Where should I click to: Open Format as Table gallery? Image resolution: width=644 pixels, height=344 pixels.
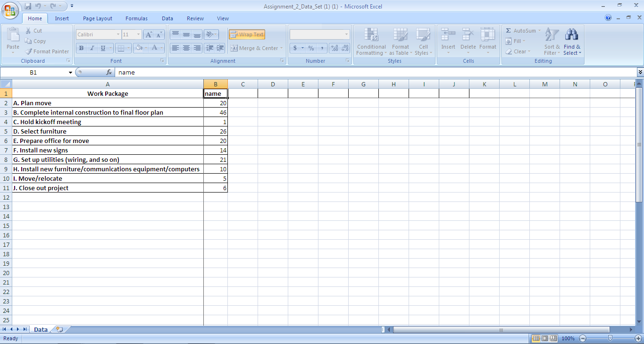tap(400, 42)
